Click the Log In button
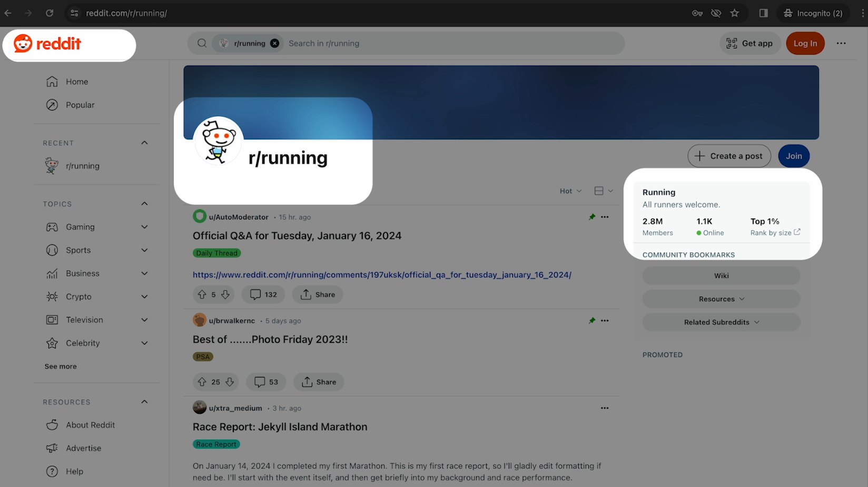Image resolution: width=868 pixels, height=487 pixels. point(805,43)
